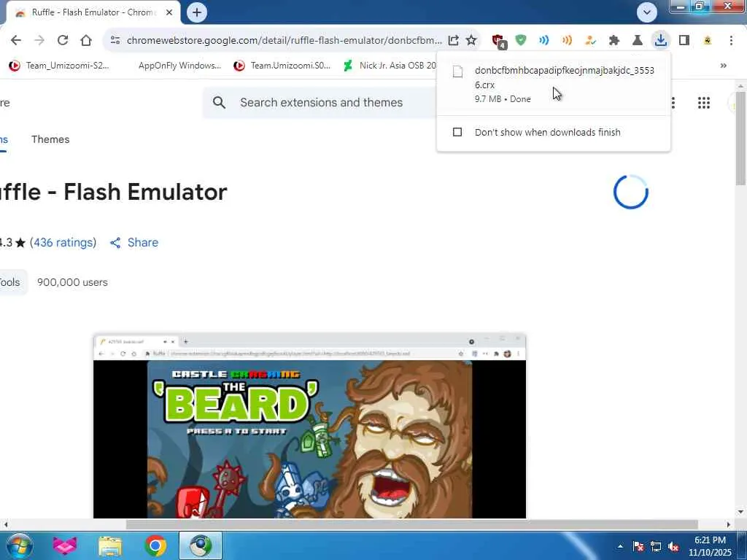Click the scroll down arrow of page

click(x=740, y=512)
